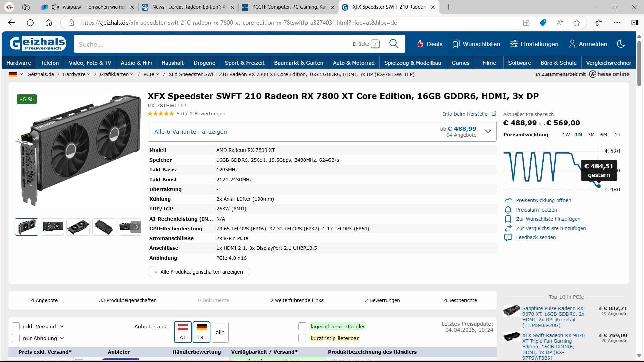The width and height of the screenshot is (644, 362).
Task: Click the Preisalarm setzen bell icon
Action: (508, 210)
